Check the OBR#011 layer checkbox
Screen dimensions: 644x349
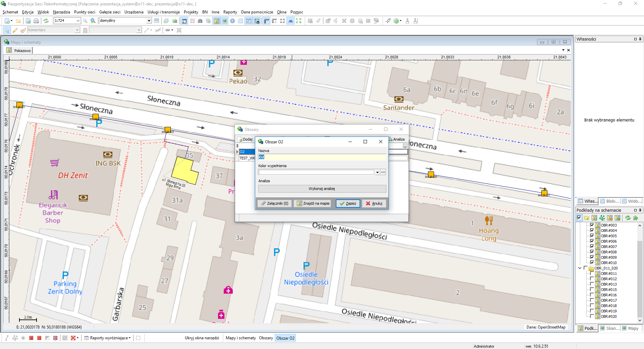tap(592, 273)
